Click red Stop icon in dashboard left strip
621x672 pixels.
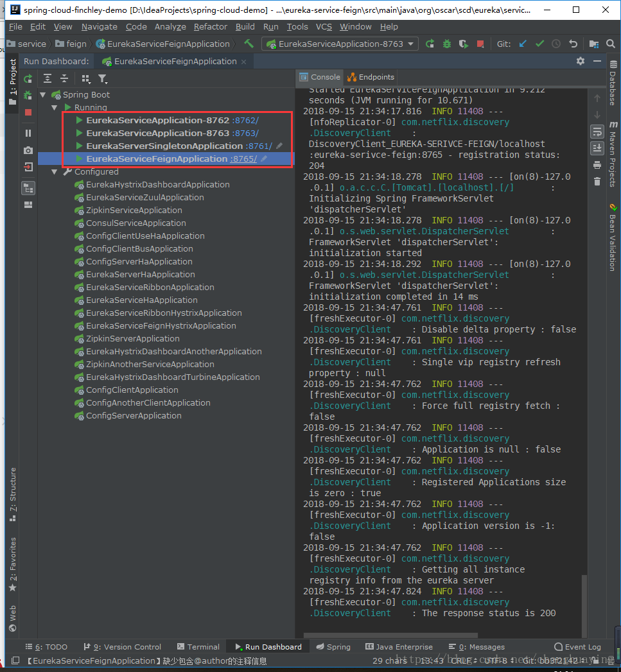[28, 112]
